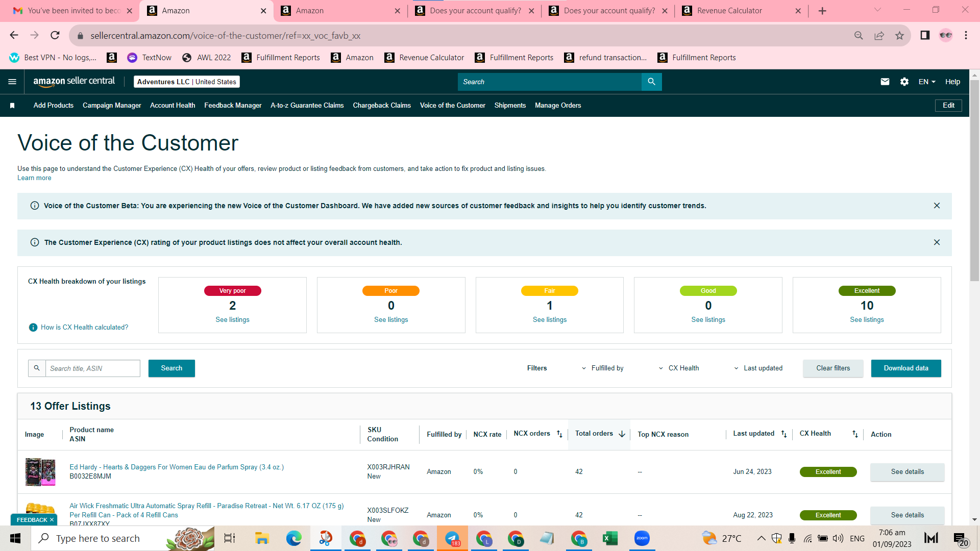Image resolution: width=980 pixels, height=551 pixels.
Task: Click the bookmark icon beside Add Products
Action: [x=12, y=106]
